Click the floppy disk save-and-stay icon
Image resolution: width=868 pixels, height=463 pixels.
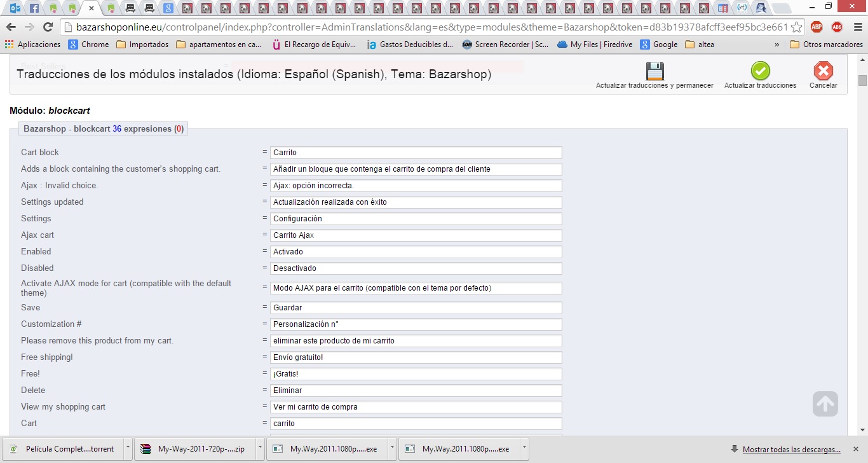(654, 71)
